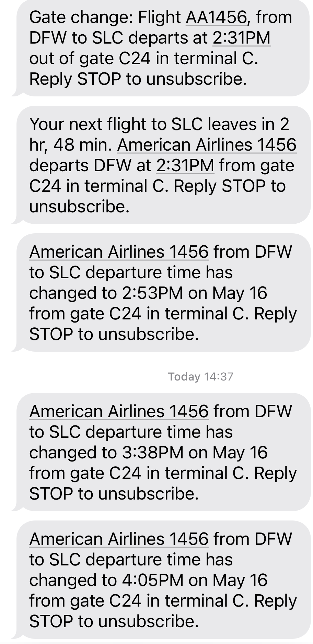Viewport: 313px width, 644px height.
Task: Tap the 2:53PM departure time text
Action: [x=152, y=293]
